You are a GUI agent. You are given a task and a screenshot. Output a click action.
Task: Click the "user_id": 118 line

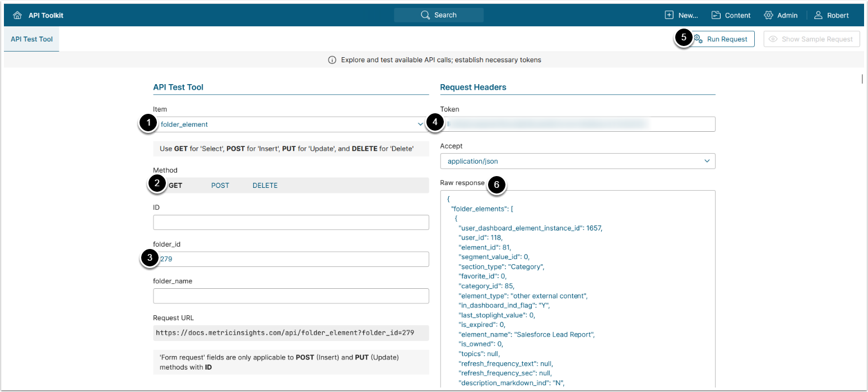click(x=480, y=238)
